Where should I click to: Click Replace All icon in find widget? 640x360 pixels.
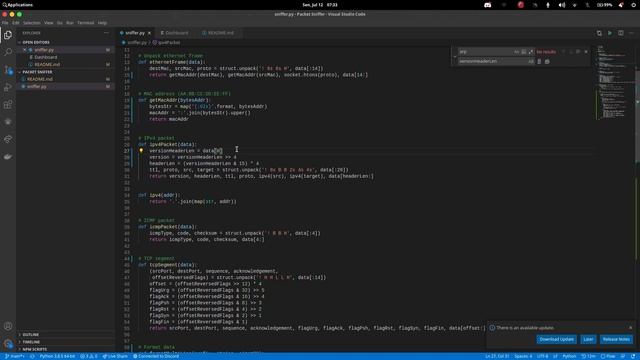pyautogui.click(x=547, y=62)
